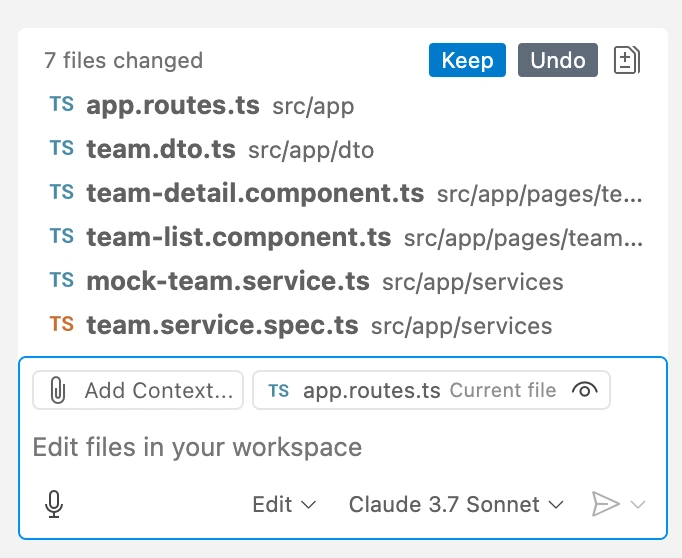Viewport: 682px width, 558px height.
Task: Open app.routes.ts in the changed files list
Action: pyautogui.click(x=343, y=106)
